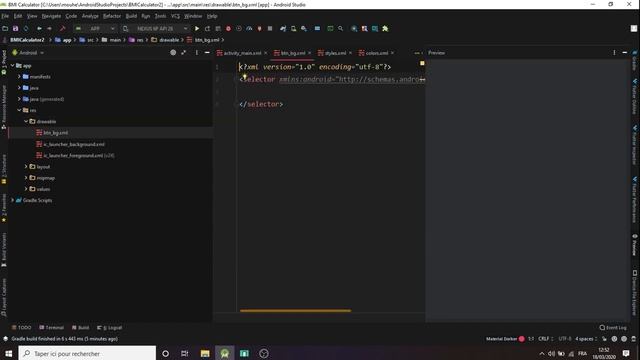Click the Back navigation arrow
Screen dimensions: 640x360
click(x=39, y=29)
